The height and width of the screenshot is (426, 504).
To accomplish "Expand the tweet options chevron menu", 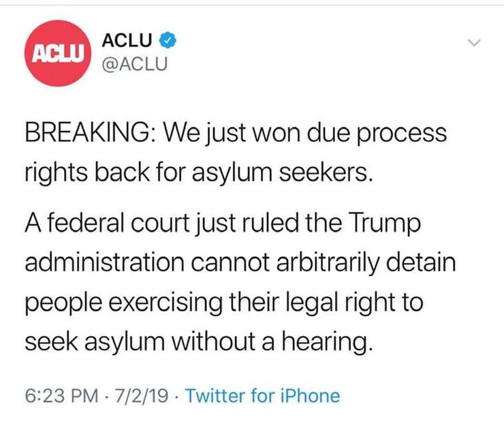I will (474, 42).
